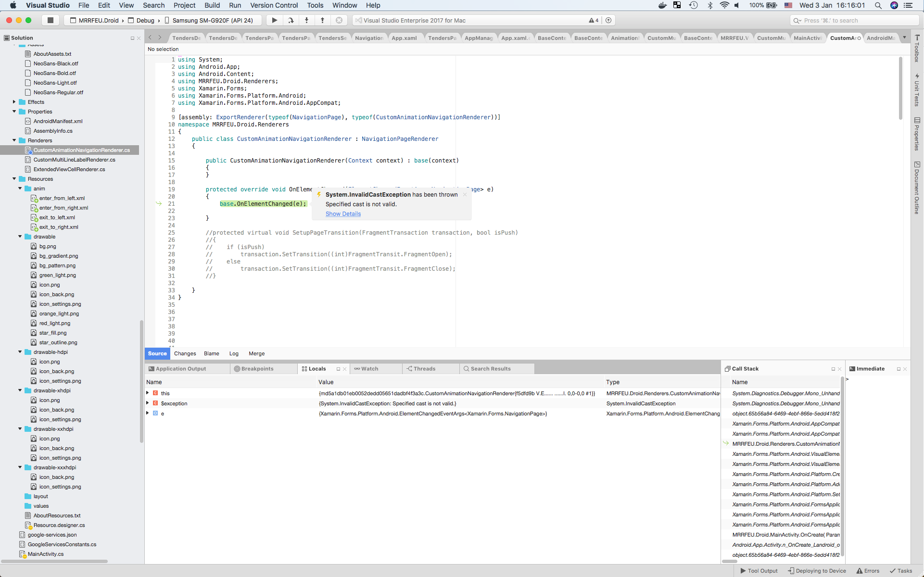Expand the 'this' variable in Locals
The image size is (924, 577).
pos(148,393)
